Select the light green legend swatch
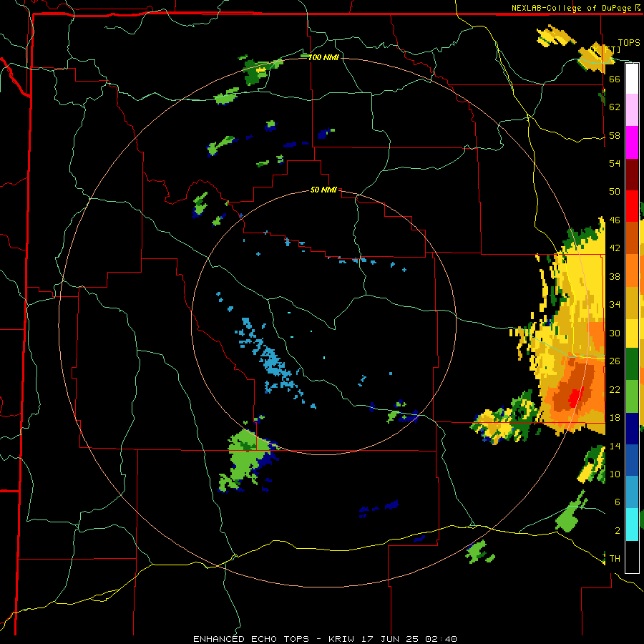 [632, 396]
